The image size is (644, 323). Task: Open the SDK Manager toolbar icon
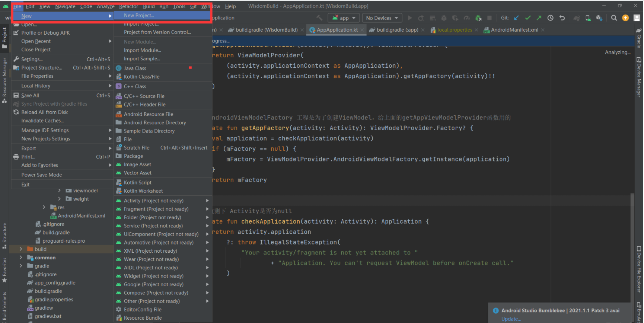pos(599,18)
